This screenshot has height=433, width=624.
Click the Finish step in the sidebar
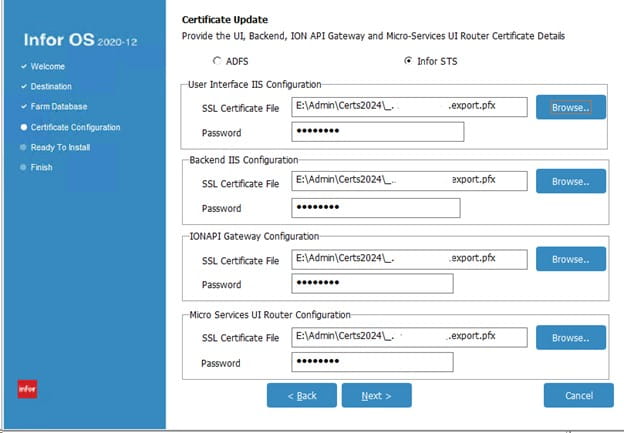41,167
